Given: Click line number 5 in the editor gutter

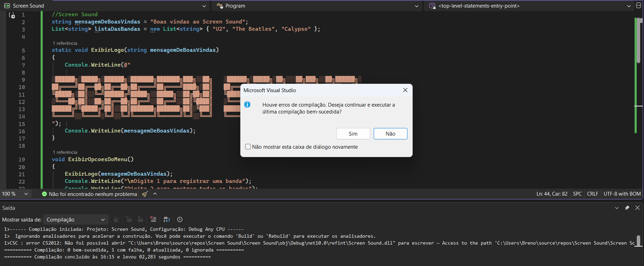Looking at the screenshot, I should click(x=23, y=50).
